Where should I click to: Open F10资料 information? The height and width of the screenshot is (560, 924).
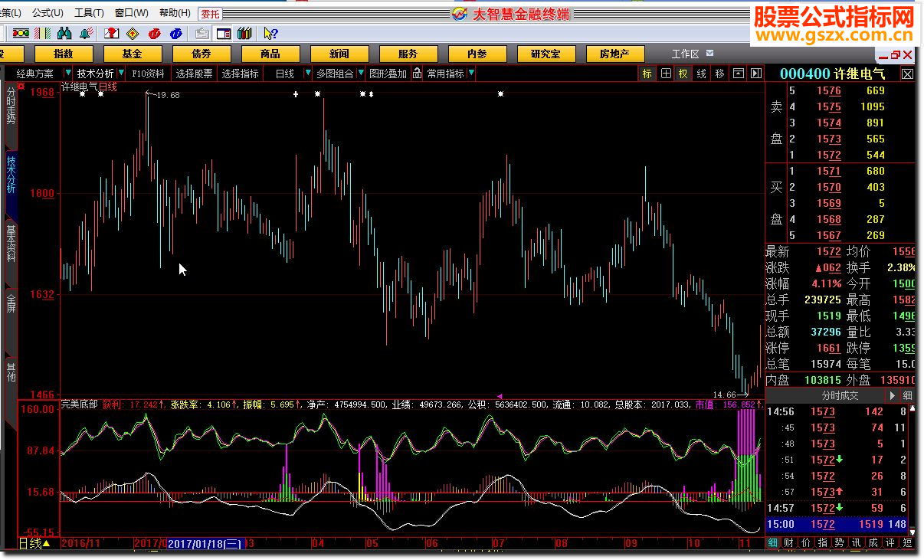[x=148, y=74]
